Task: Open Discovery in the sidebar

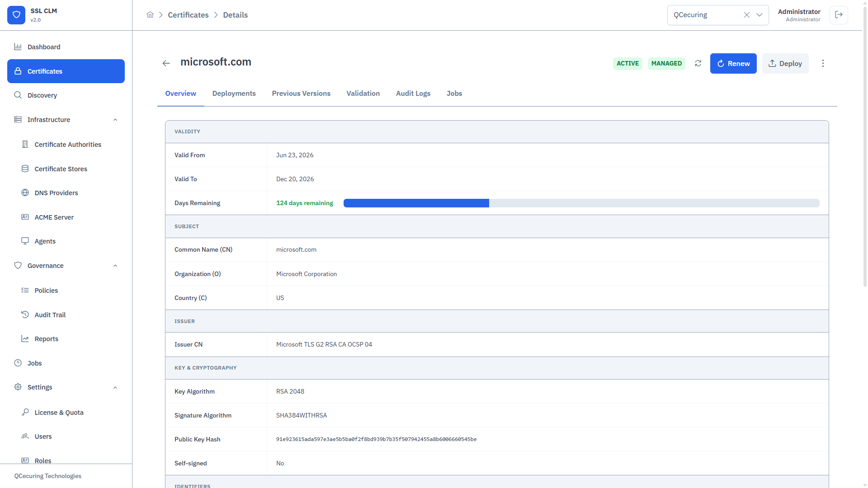Action: tap(66, 95)
